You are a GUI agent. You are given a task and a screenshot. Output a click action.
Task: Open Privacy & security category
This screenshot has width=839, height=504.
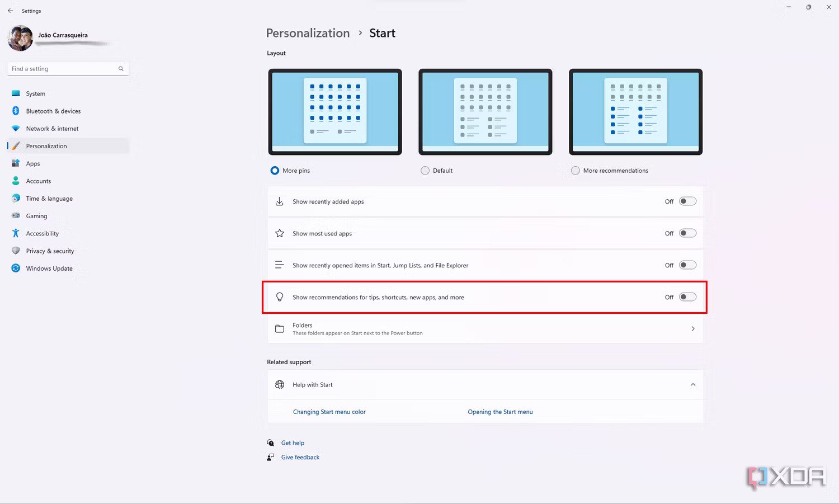tap(50, 251)
